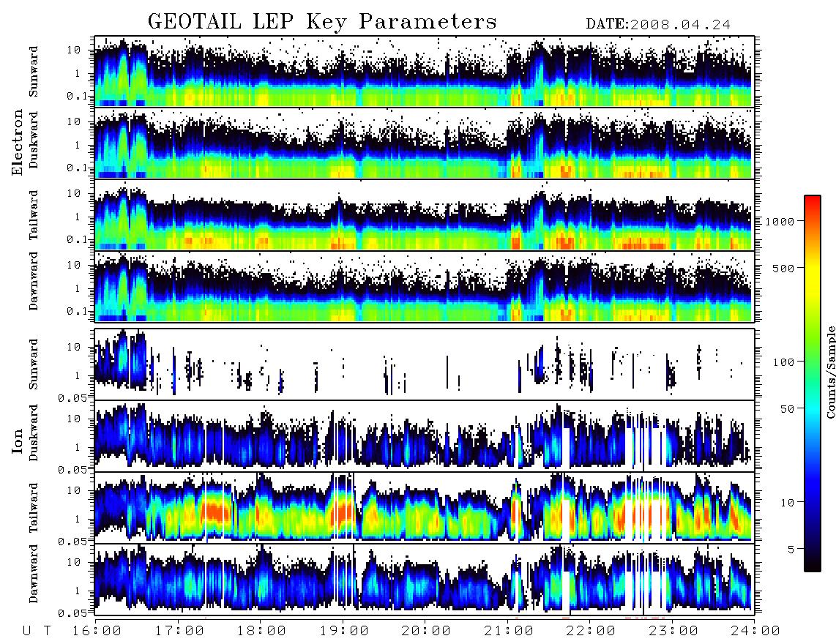The height and width of the screenshot is (644, 836).
Task: Click inside the Ion Tailward spectrogram panel
Action: point(425,508)
